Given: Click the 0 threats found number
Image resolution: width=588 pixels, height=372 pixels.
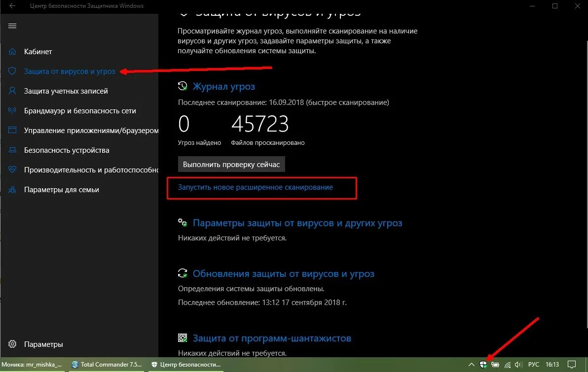Looking at the screenshot, I should click(x=184, y=124).
